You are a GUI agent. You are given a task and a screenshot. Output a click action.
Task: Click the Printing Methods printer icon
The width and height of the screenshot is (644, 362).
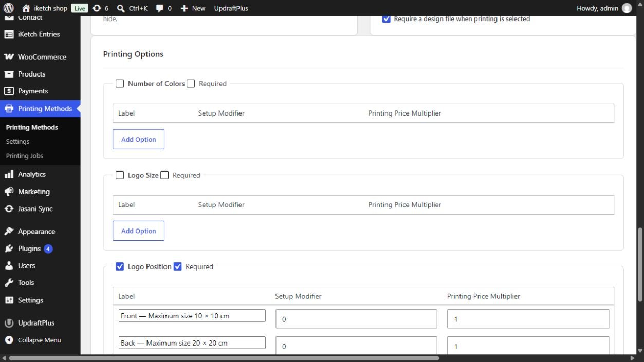click(9, 109)
